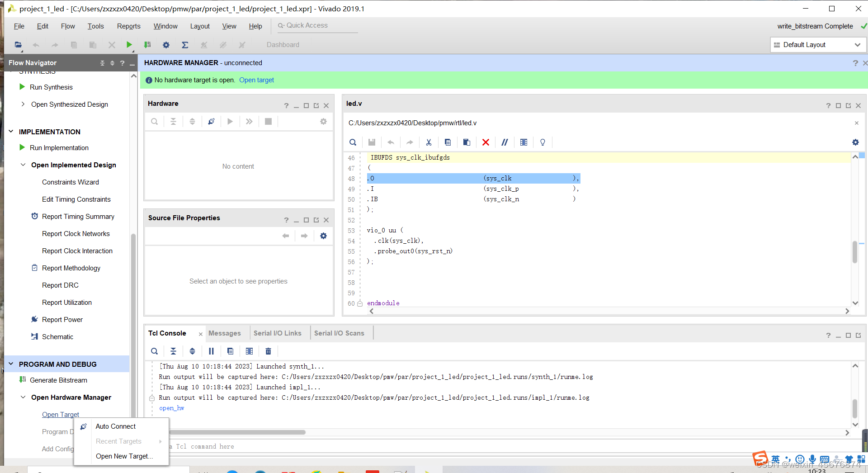Image resolution: width=868 pixels, height=473 pixels.
Task: Click search icon in Hardware panel
Action: pos(155,122)
